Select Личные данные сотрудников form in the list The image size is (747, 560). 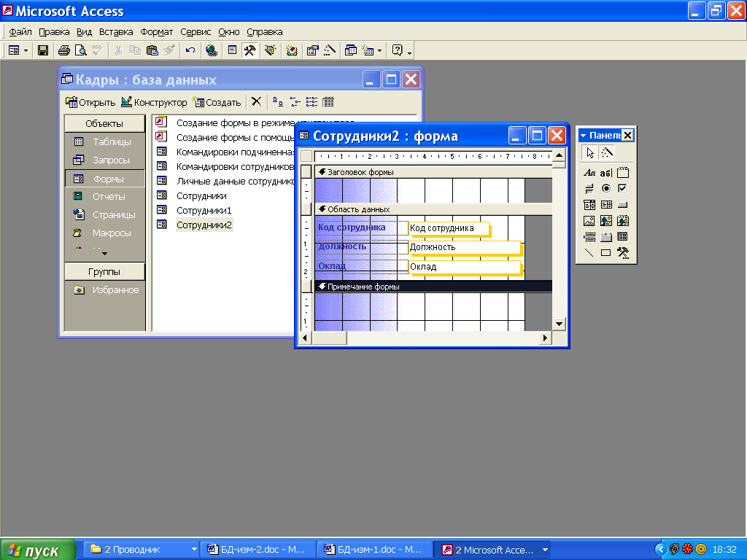(x=236, y=181)
